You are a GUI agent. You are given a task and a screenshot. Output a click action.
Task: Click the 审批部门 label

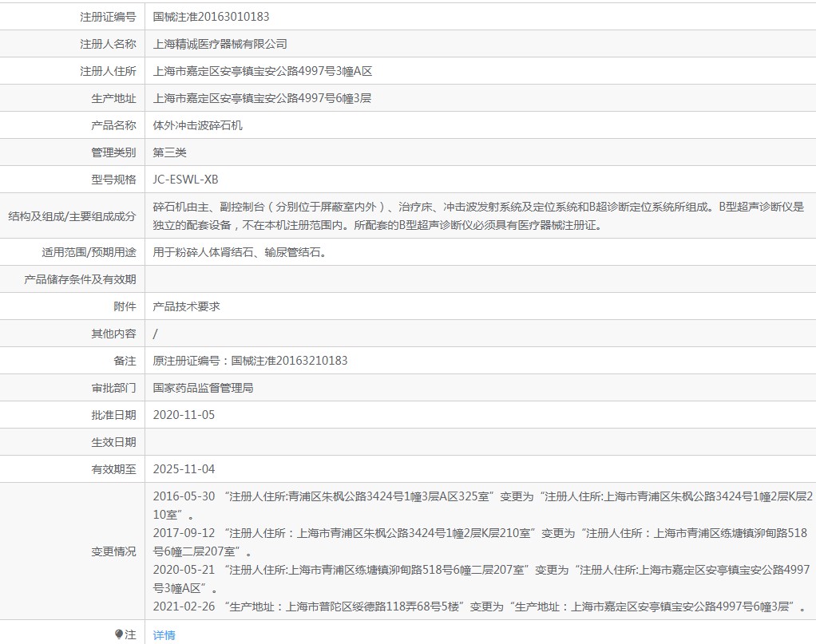(113, 388)
